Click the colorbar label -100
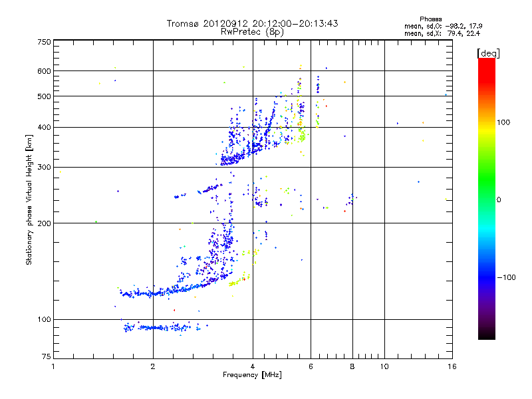532x399 pixels. click(x=507, y=277)
